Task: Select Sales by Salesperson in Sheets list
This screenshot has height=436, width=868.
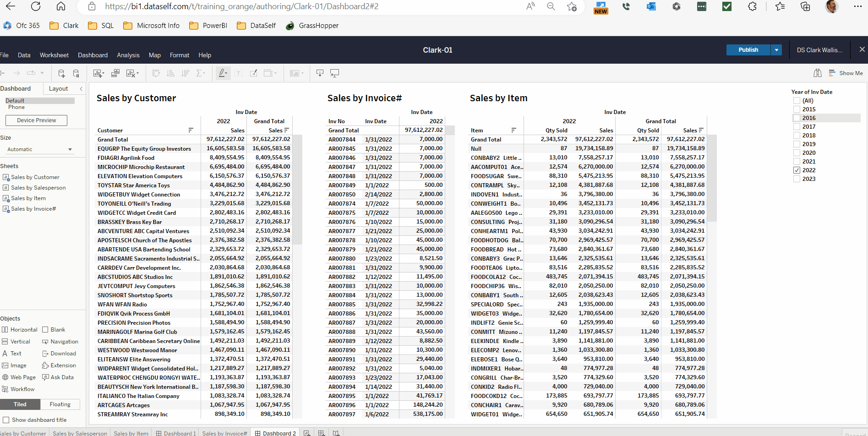Action: click(x=38, y=188)
